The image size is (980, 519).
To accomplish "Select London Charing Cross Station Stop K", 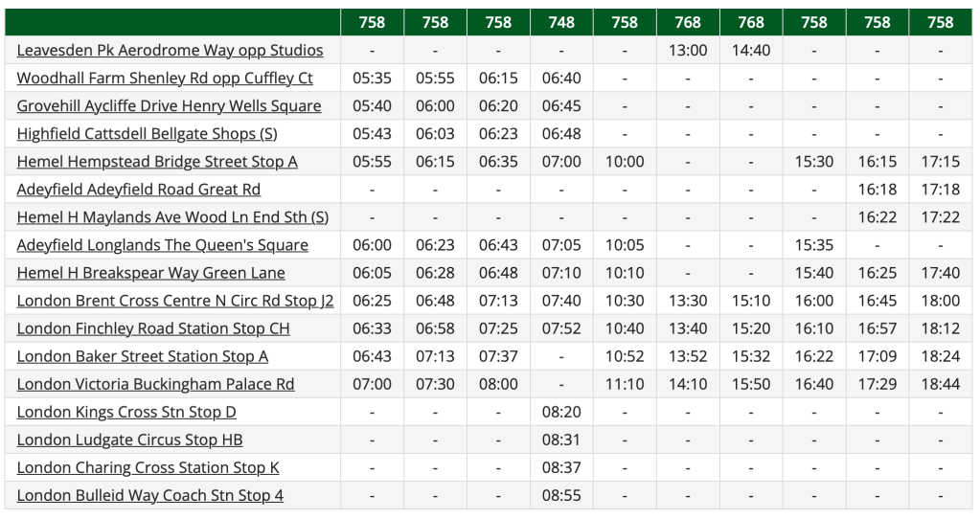I will point(148,467).
